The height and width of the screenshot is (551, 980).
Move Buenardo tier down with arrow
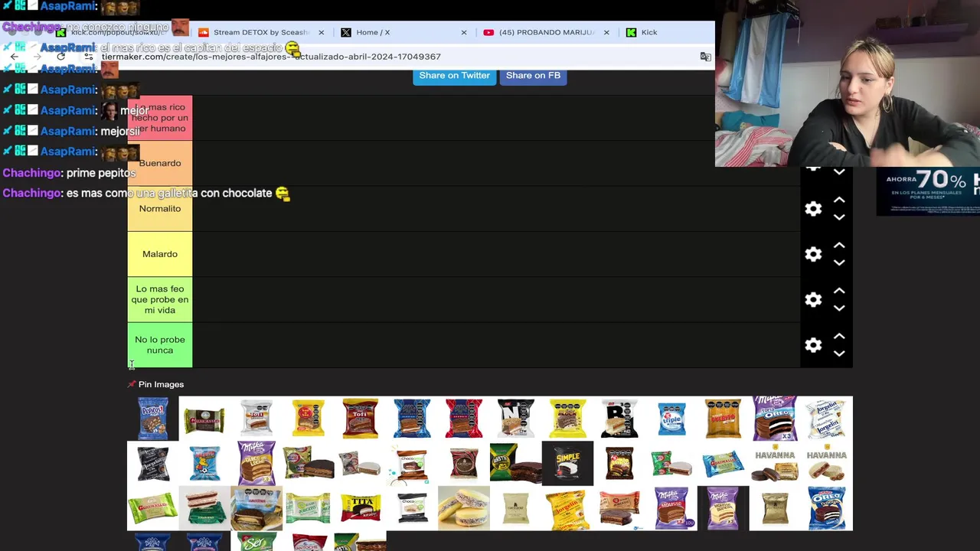839,172
